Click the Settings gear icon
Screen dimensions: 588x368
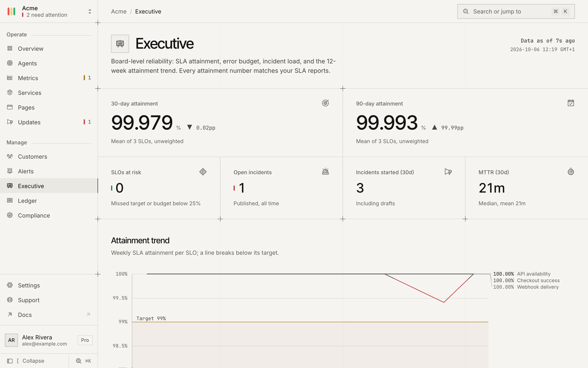pyautogui.click(x=10, y=285)
